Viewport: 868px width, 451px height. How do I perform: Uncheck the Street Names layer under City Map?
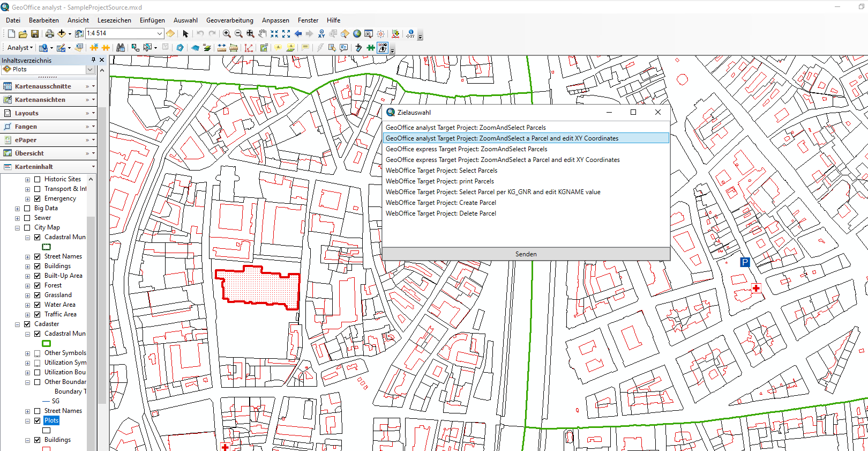[x=38, y=256]
